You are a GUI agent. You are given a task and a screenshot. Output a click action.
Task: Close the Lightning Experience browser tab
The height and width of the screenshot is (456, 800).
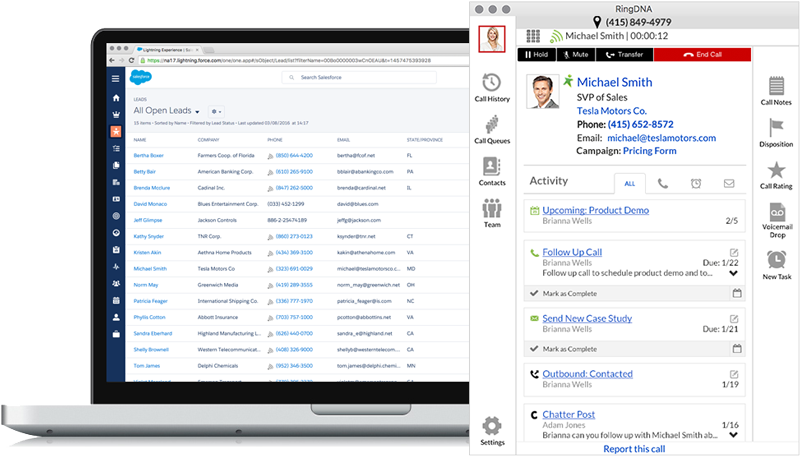(x=197, y=50)
